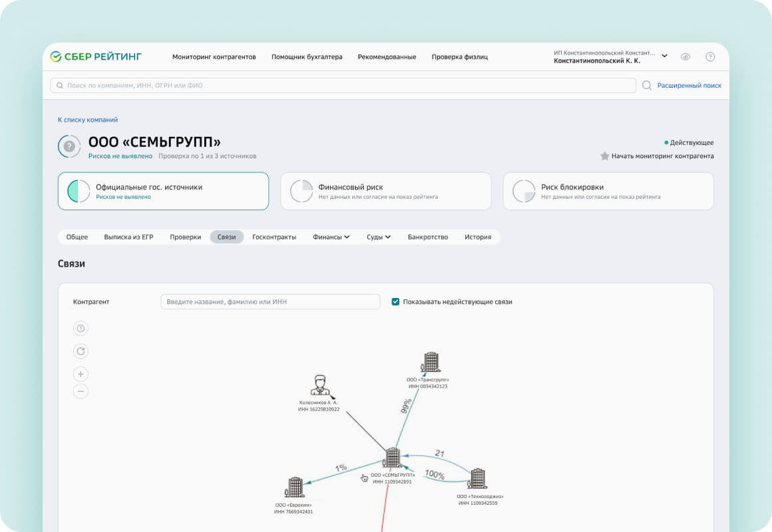Zoom out the graph with minus button
Viewport: 772px width, 532px height.
tap(81, 391)
